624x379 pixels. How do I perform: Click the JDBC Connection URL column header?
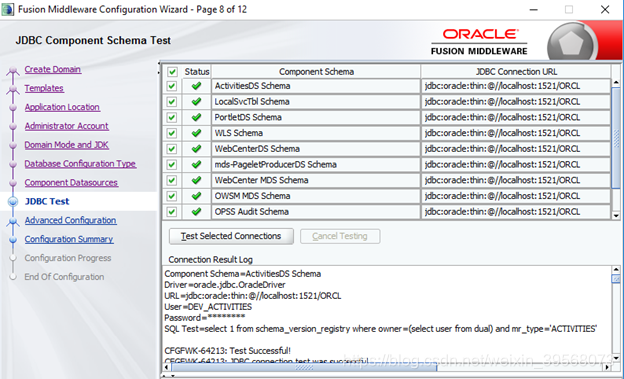[x=516, y=72]
